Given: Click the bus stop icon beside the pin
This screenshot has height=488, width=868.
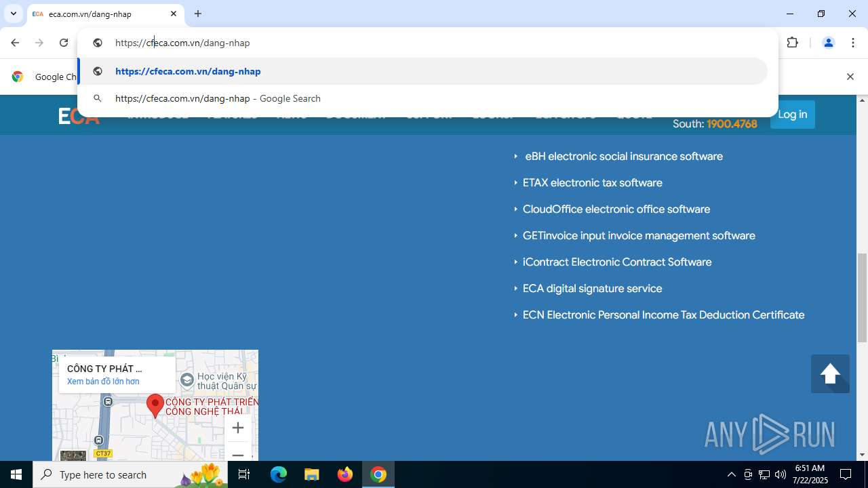Looking at the screenshot, I should (x=108, y=402).
